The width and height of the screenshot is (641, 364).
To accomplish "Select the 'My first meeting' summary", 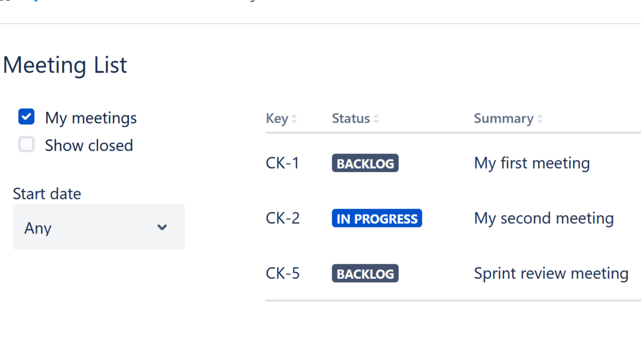I will click(531, 163).
